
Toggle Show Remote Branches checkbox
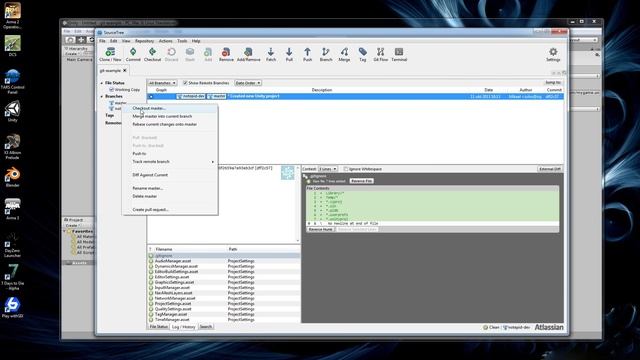pos(185,83)
